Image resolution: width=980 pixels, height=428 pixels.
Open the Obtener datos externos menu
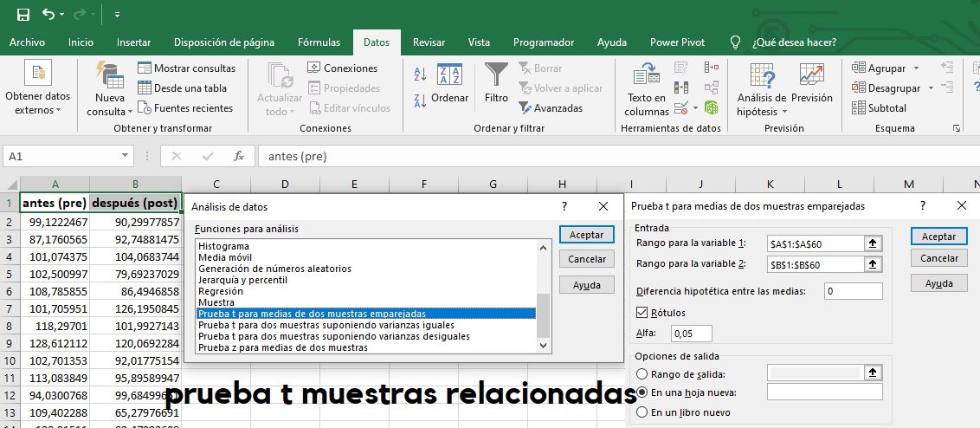click(37, 88)
